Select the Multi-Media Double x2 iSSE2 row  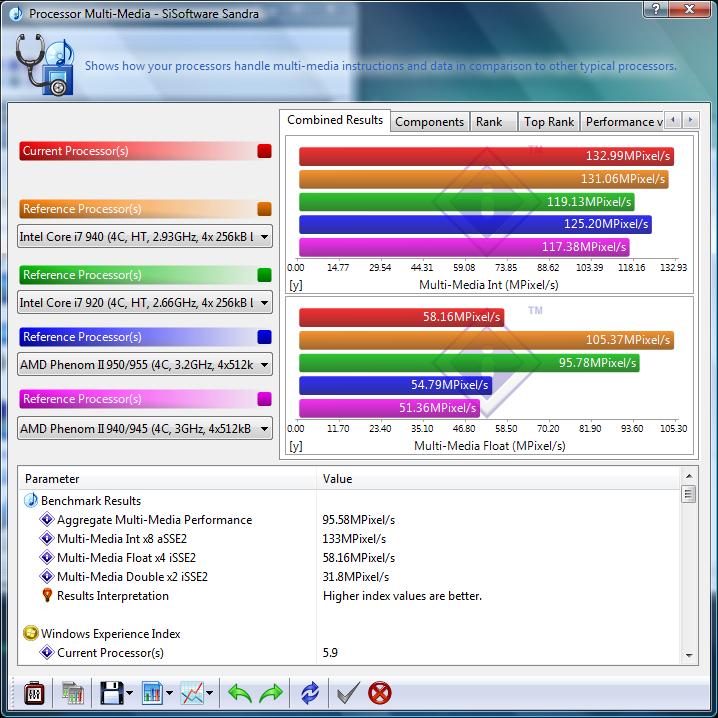pos(350,577)
